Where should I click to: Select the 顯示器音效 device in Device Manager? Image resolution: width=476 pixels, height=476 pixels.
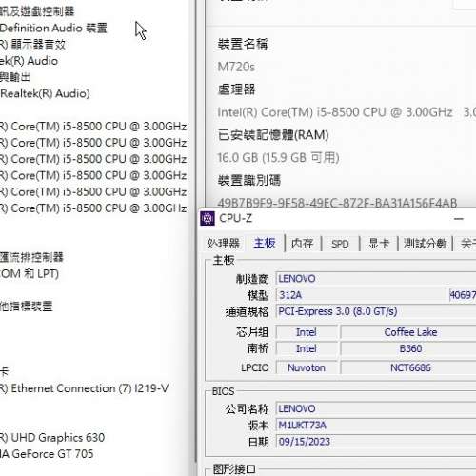[32, 45]
